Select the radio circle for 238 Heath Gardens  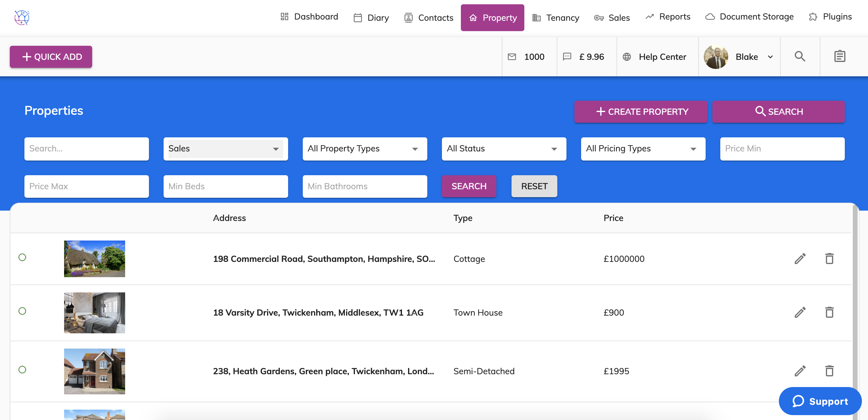(22, 369)
